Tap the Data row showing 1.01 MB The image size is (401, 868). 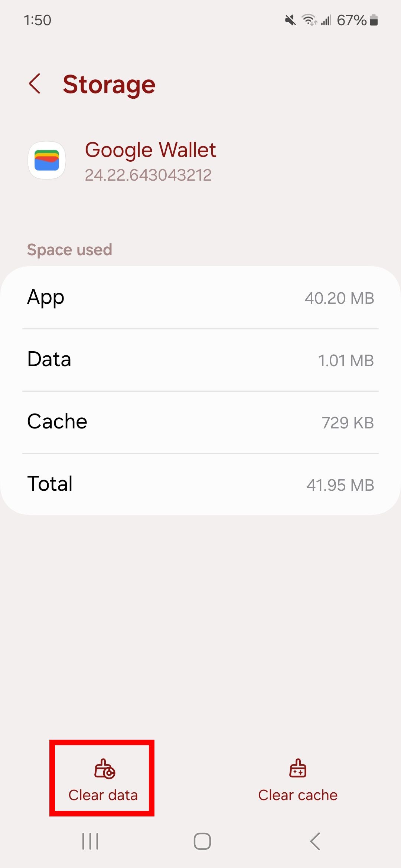pos(200,360)
